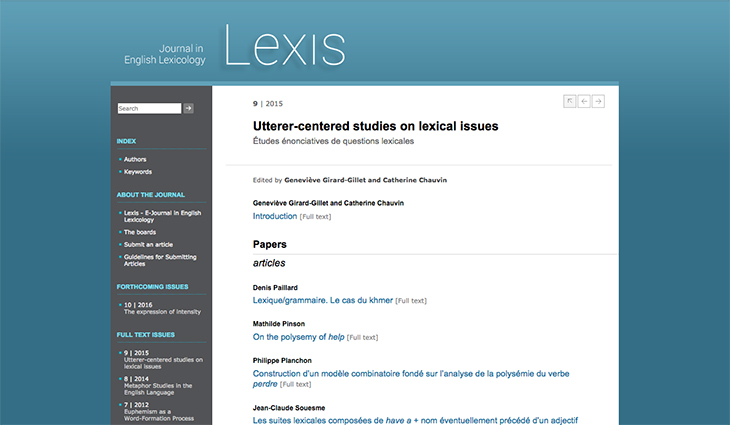Click the Papers section heading
730x425 pixels.
[270, 244]
